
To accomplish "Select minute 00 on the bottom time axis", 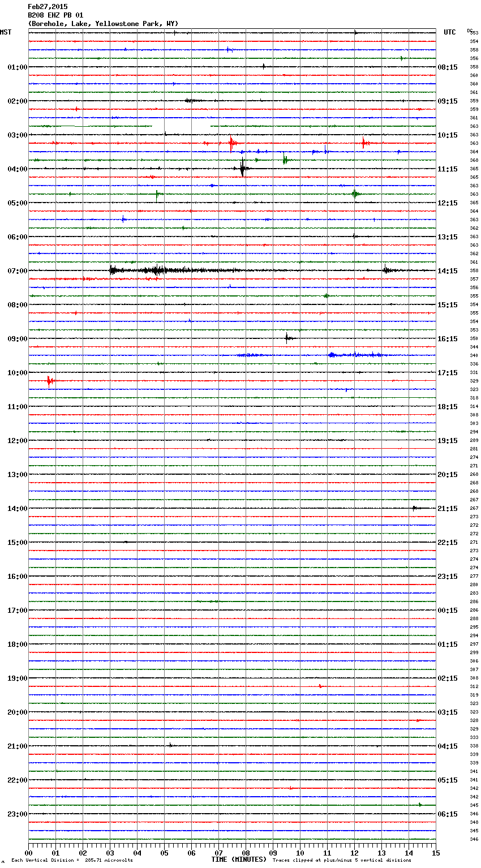I will point(28,852).
